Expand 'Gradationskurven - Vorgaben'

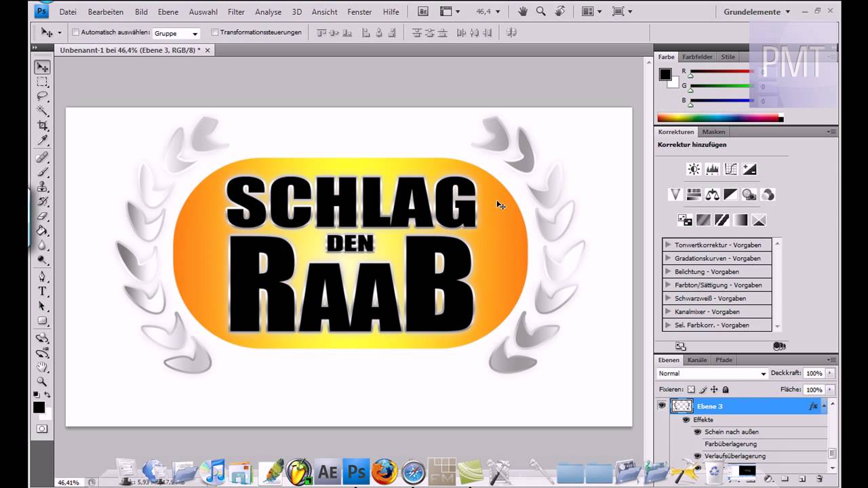(668, 258)
